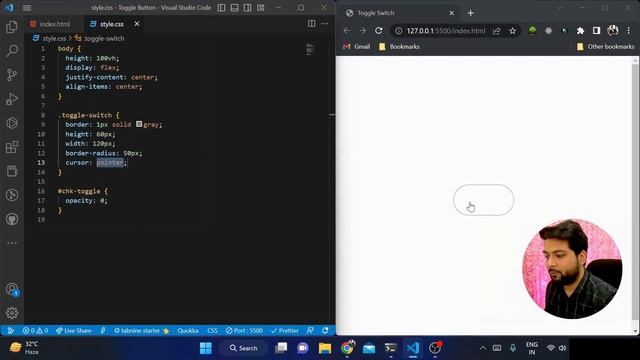Screen dimensions: 640x360
Task: Click tabnine starter status item
Action: point(141,331)
